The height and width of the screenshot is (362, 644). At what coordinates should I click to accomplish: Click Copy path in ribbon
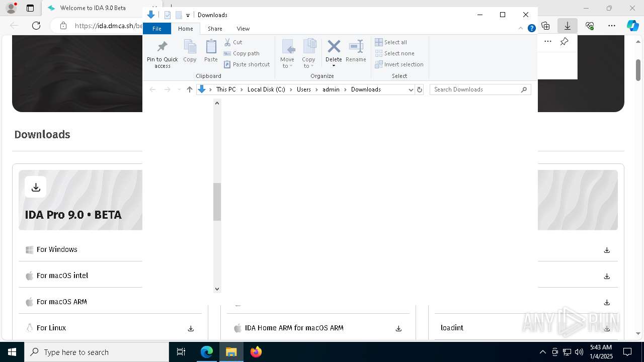point(242,53)
